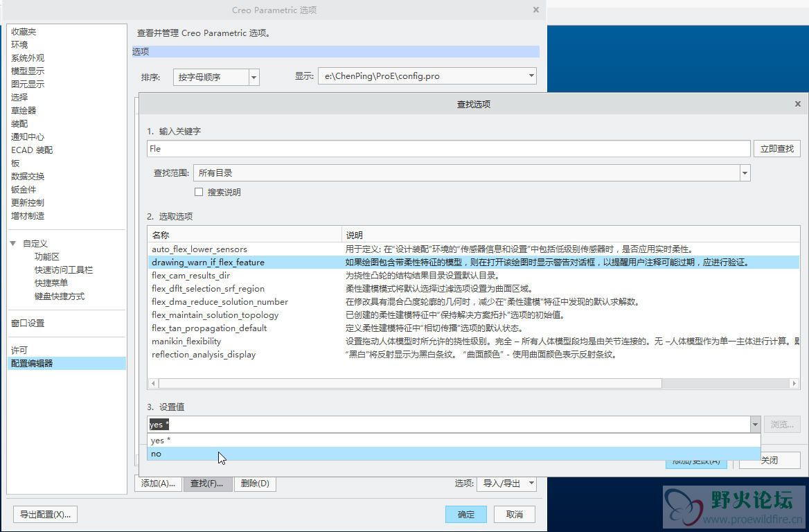Click 立即查找 search button
The image size is (809, 532).
pos(776,149)
